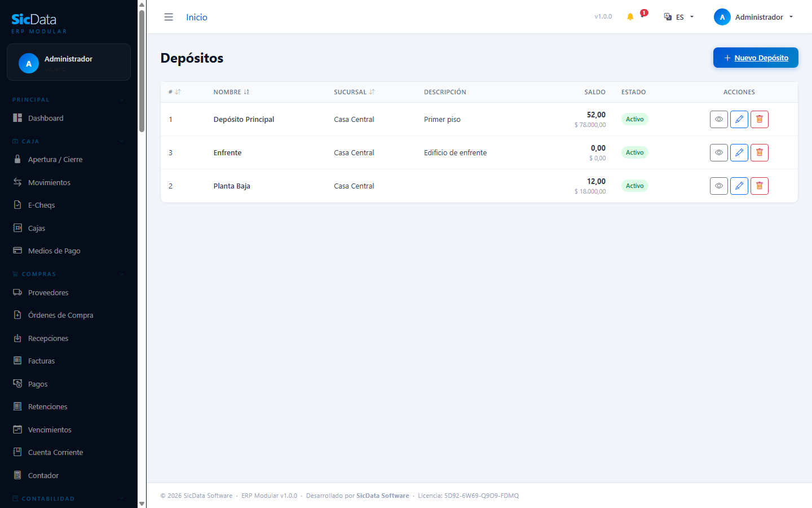Open the ES language dropdown
812x508 pixels.
(679, 17)
